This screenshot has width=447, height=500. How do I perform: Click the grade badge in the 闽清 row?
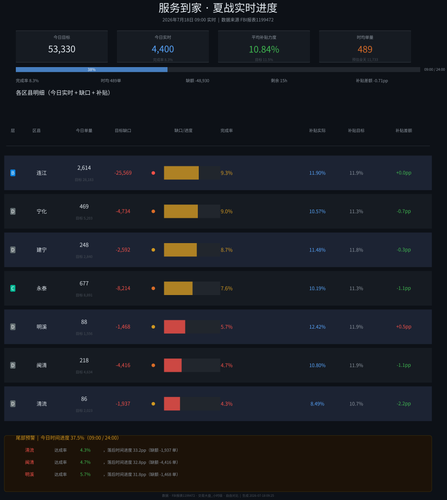(x=13, y=365)
